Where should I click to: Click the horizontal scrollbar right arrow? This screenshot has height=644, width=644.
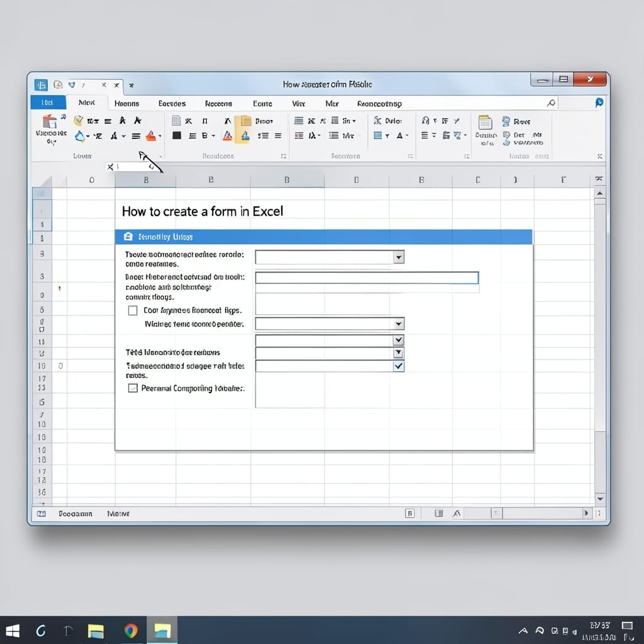pos(586,513)
